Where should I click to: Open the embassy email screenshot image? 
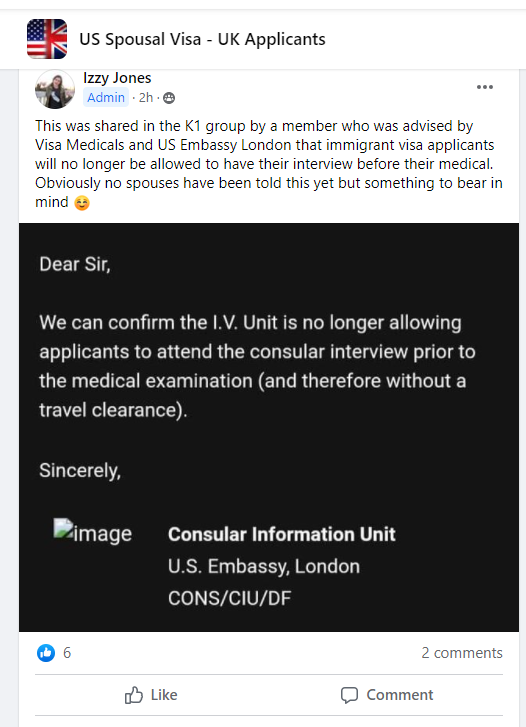[x=269, y=427]
